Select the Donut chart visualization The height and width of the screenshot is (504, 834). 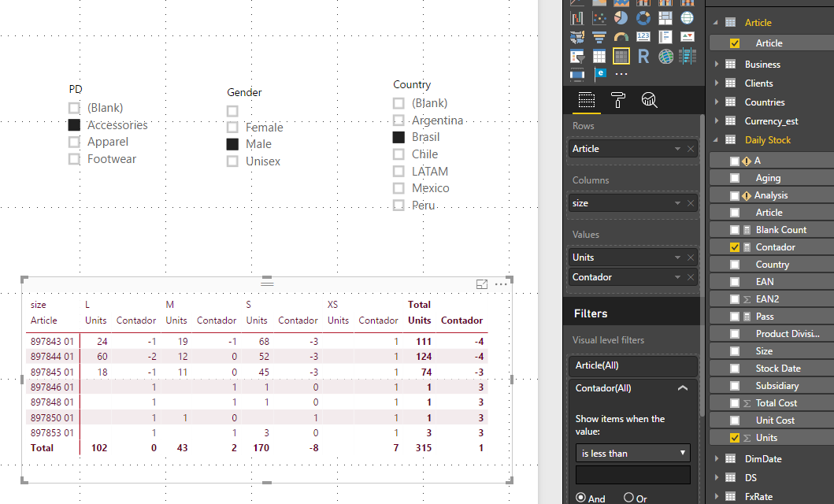coord(643,18)
